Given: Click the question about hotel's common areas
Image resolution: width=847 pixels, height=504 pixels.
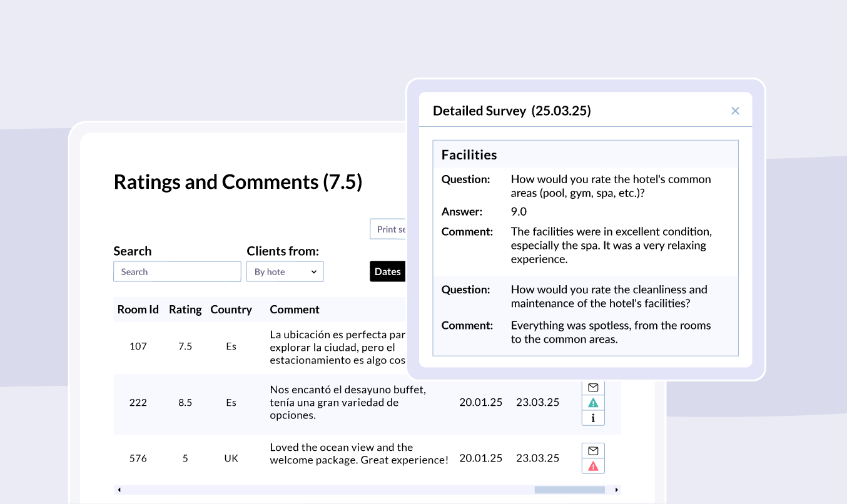Looking at the screenshot, I should 611,186.
